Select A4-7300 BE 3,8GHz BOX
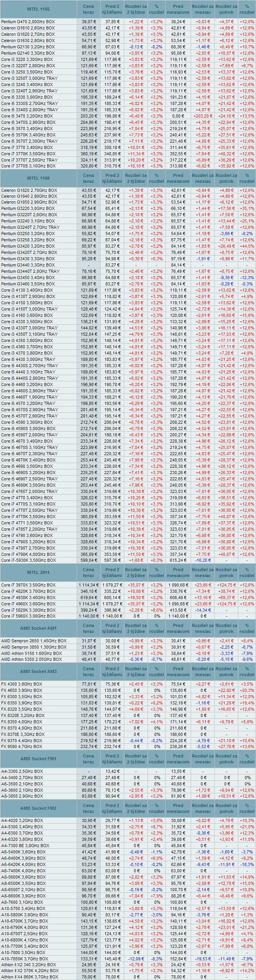The height and width of the screenshot is (980, 256). tap(25, 846)
